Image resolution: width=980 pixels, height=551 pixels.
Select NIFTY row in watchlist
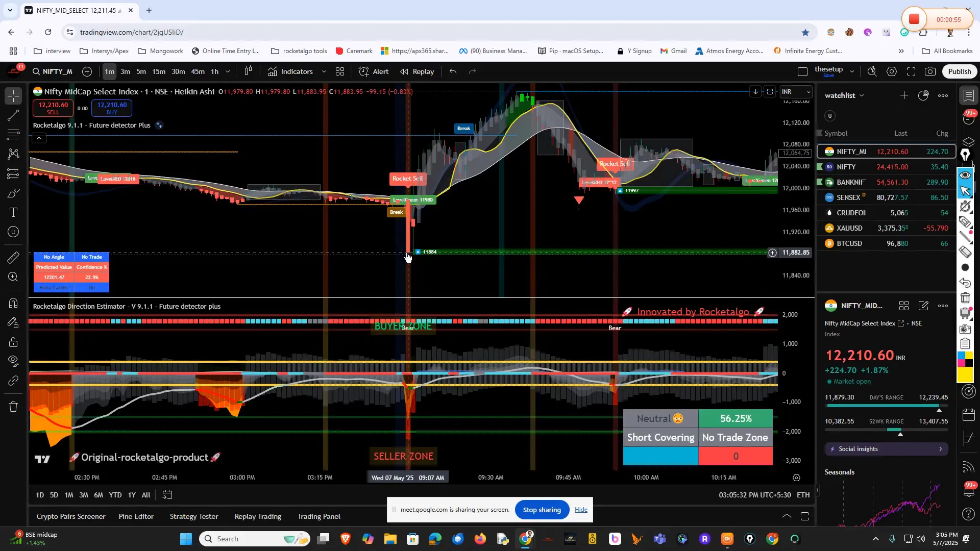[886, 167]
